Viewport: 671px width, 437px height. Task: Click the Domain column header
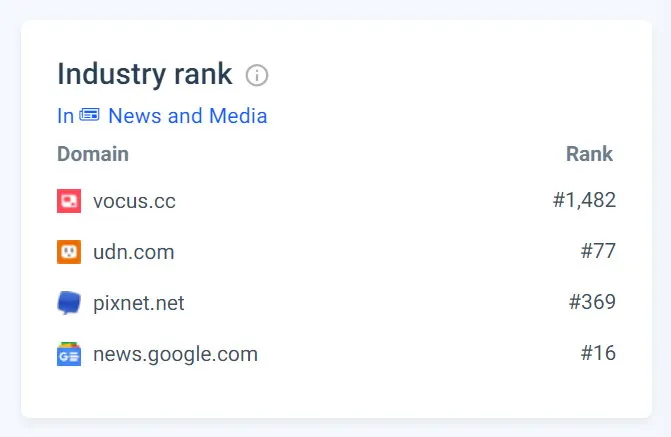tap(93, 154)
